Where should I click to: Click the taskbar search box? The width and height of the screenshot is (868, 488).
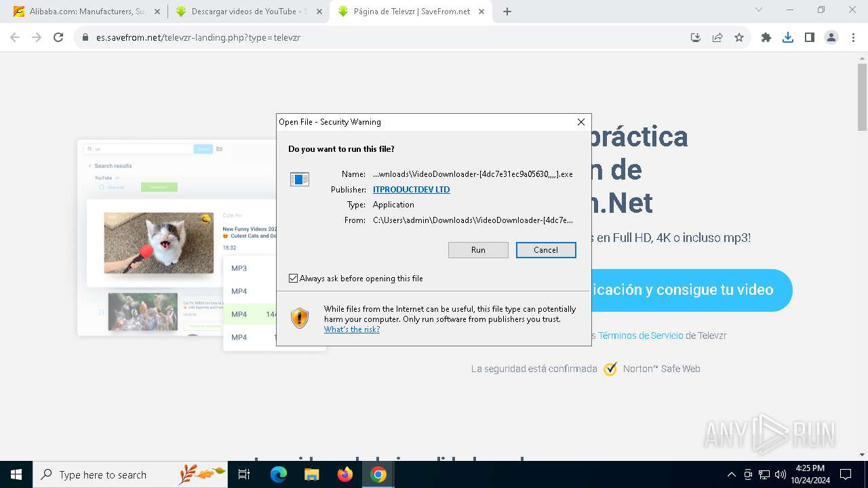pyautogui.click(x=130, y=474)
